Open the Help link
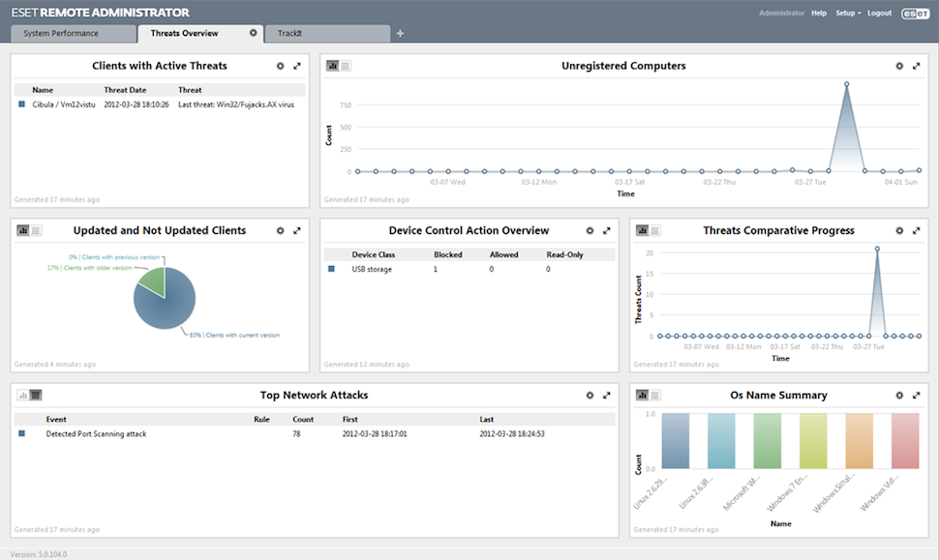 click(x=819, y=14)
